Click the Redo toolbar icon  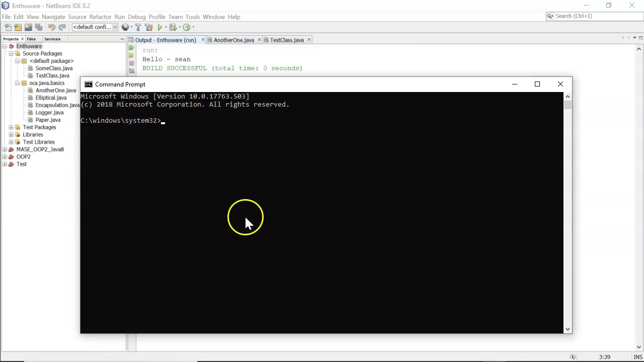point(62,27)
